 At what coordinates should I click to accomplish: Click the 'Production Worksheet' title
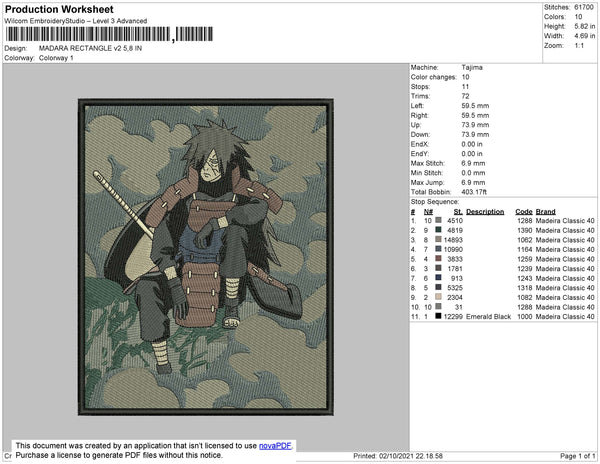[x=59, y=9]
